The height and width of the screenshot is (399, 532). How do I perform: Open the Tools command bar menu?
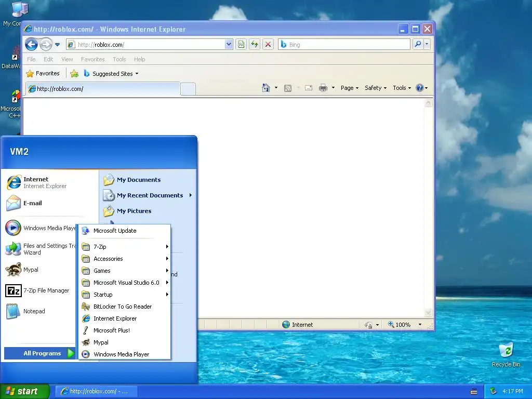pos(402,88)
